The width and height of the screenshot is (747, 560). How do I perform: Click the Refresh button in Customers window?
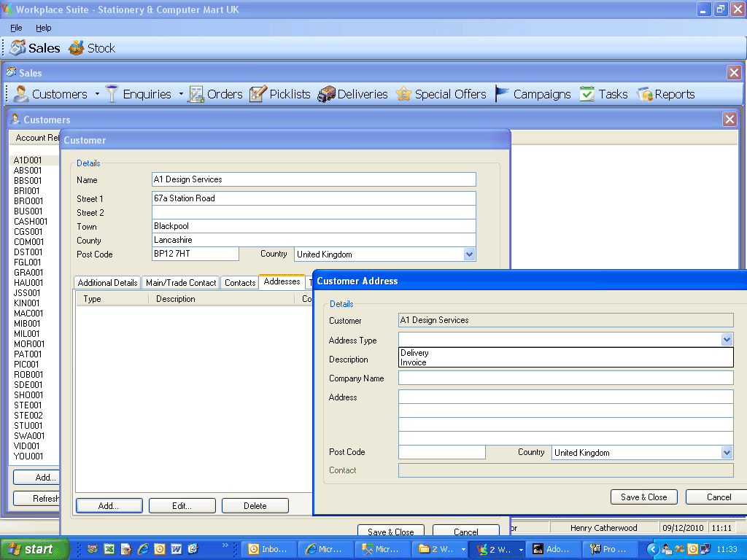pos(37,499)
